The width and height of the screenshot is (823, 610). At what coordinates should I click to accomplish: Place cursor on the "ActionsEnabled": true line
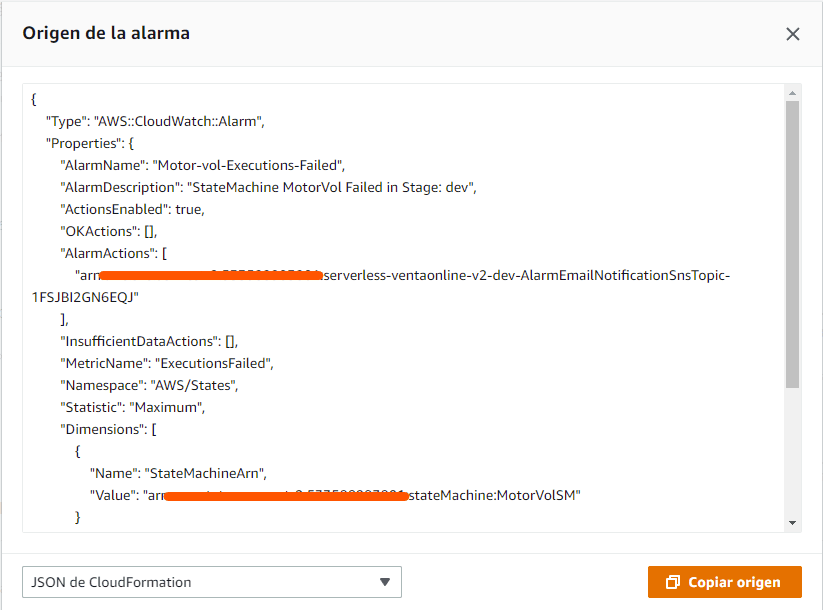(133, 209)
